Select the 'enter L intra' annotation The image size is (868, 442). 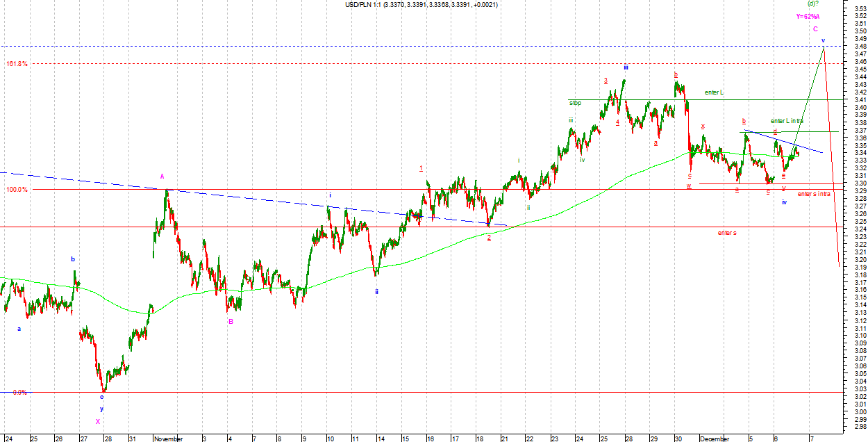(x=787, y=121)
